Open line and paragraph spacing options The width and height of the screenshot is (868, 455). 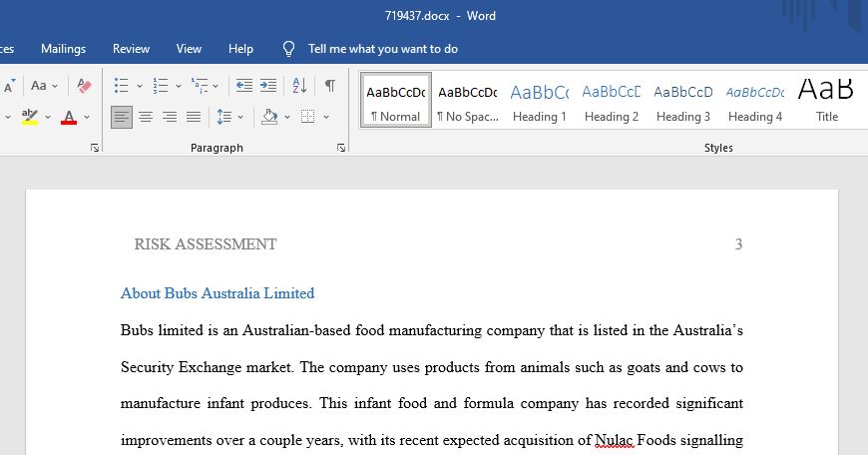click(224, 117)
